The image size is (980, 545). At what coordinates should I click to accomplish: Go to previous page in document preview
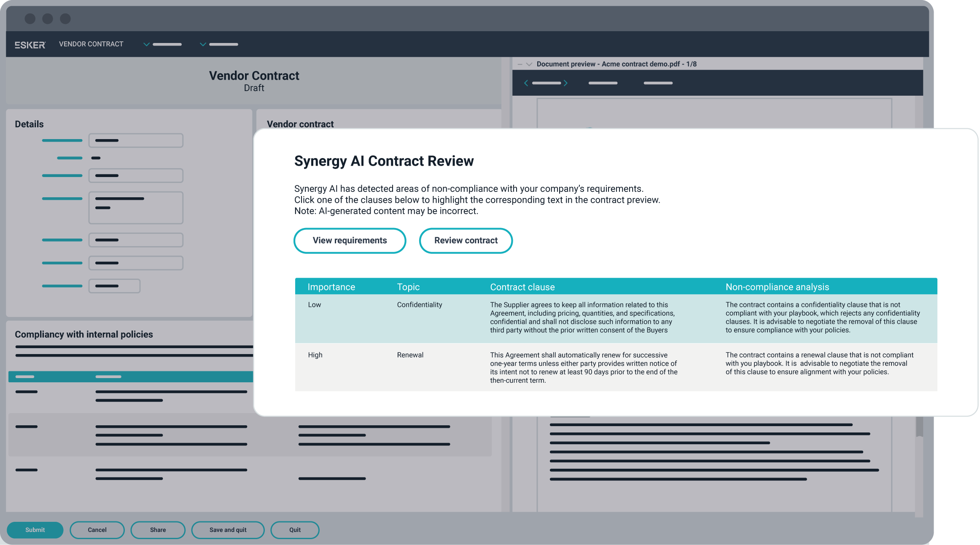click(x=526, y=83)
